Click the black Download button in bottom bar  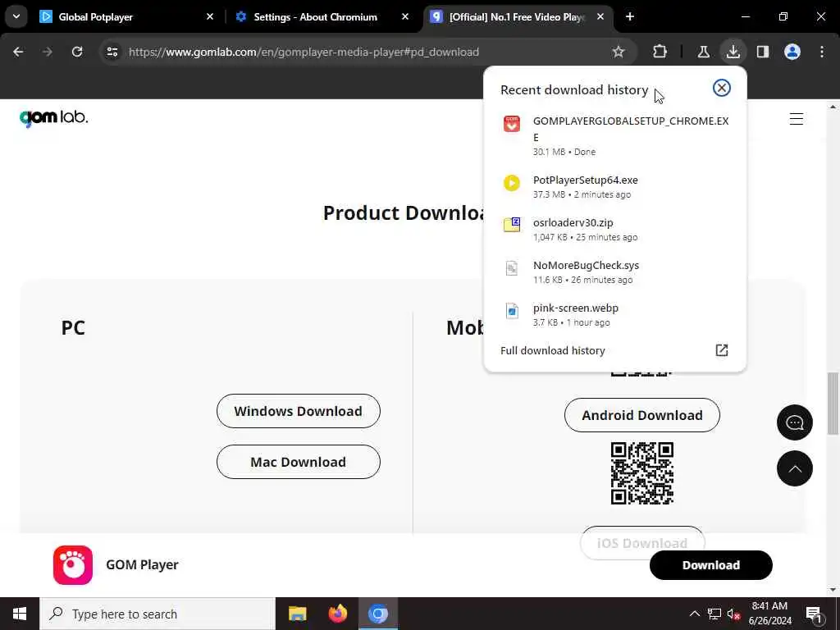pyautogui.click(x=711, y=565)
